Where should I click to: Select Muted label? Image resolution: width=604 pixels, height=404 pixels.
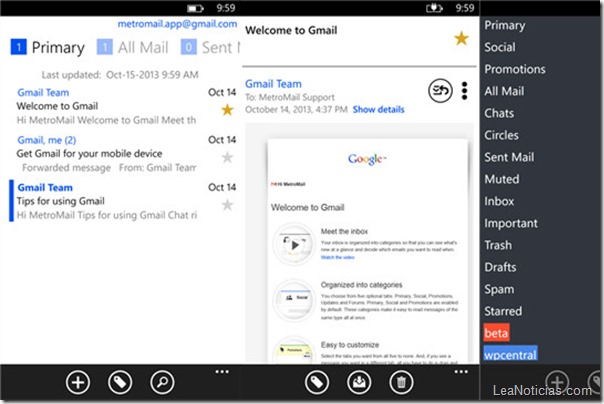tap(502, 179)
